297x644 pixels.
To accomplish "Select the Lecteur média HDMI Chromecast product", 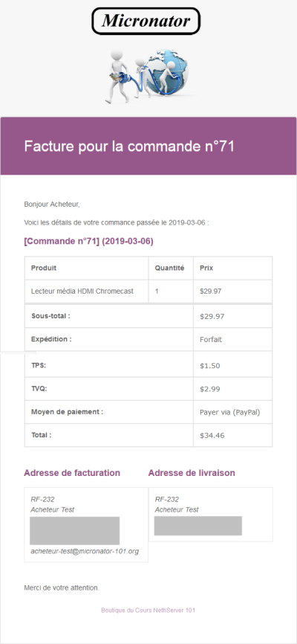I will tap(82, 292).
